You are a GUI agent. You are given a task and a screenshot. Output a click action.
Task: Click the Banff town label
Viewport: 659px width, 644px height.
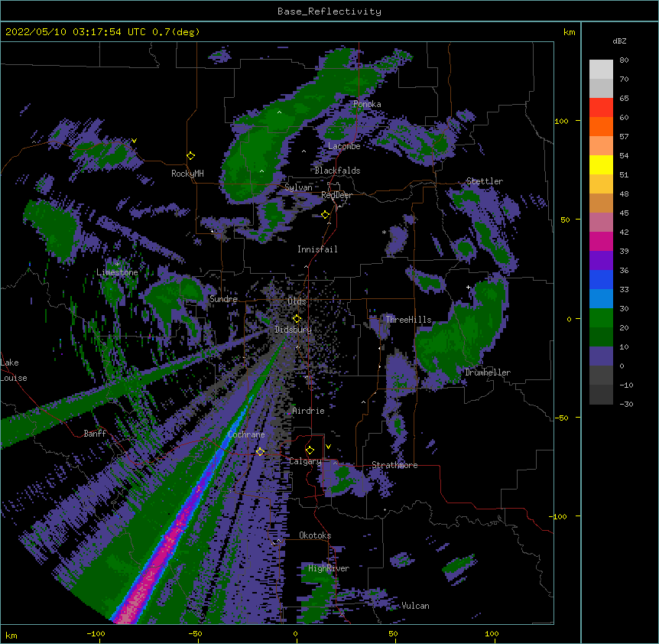pos(95,434)
